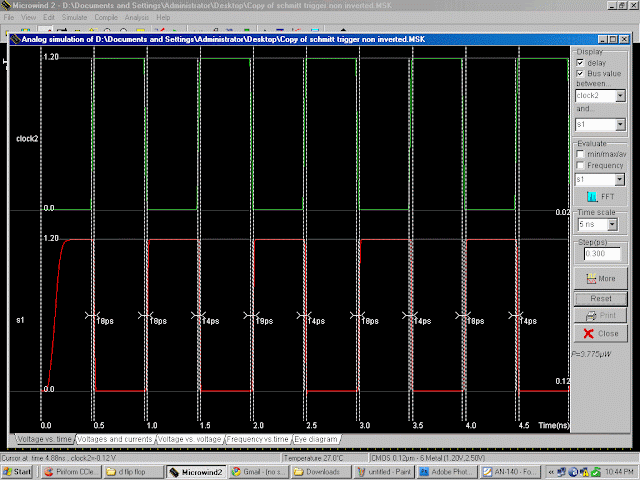Switch to Adobe Photoshop taskbar item
The width and height of the screenshot is (640, 480).
pyautogui.click(x=446, y=472)
